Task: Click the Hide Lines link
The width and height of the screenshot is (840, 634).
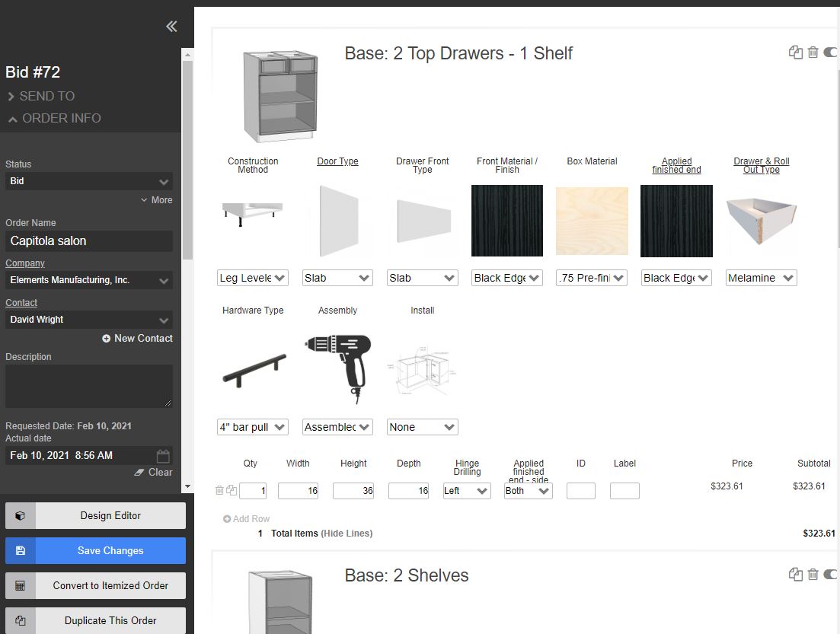Action: [x=348, y=534]
